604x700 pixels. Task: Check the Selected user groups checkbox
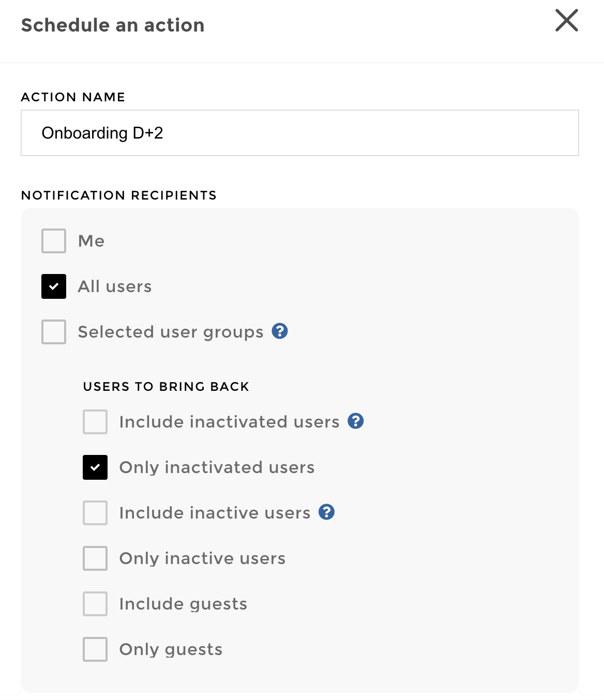pyautogui.click(x=53, y=332)
